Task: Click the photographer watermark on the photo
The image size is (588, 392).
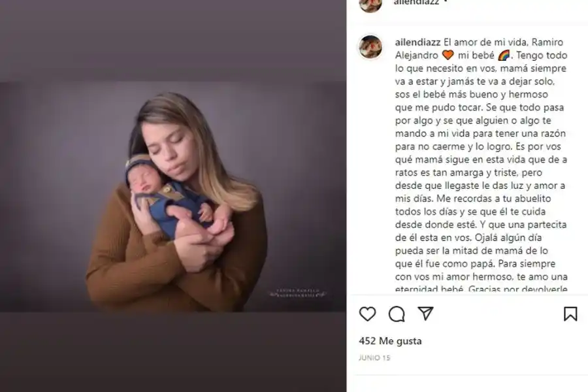Action: (298, 293)
